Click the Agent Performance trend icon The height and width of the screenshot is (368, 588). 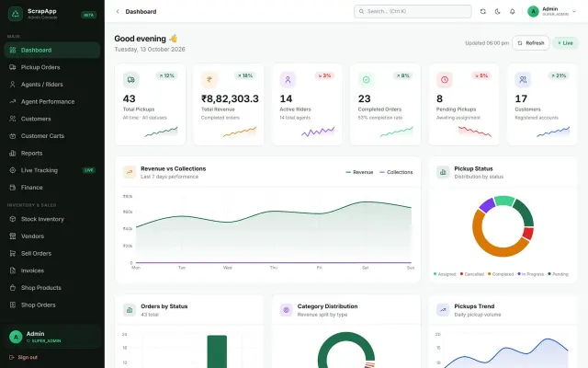[13, 101]
